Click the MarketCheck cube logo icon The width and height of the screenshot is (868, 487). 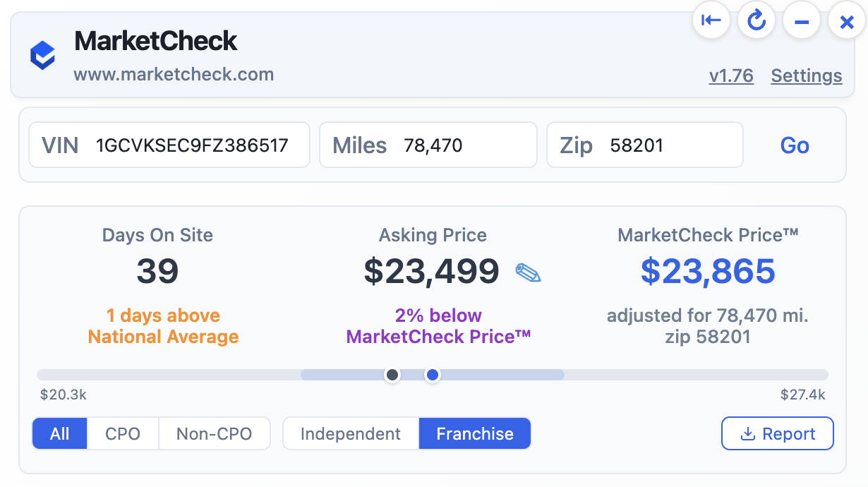pyautogui.click(x=42, y=54)
